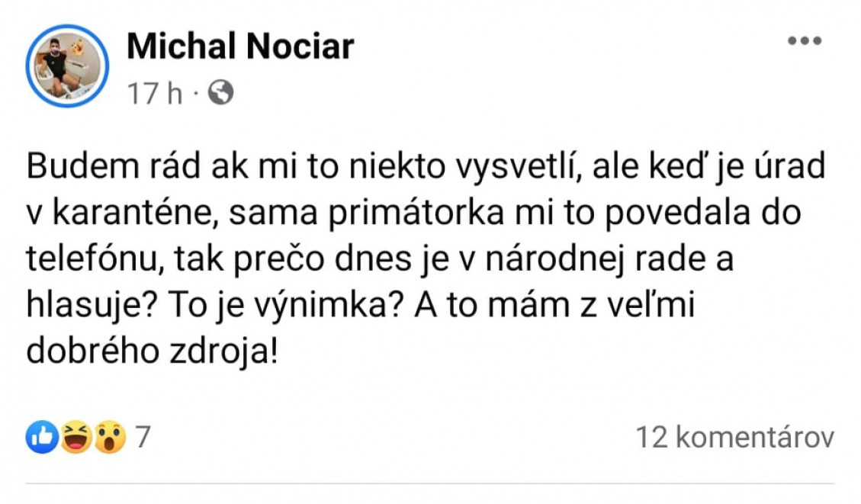Image resolution: width=861 pixels, height=504 pixels.
Task: Click the word 'hlasuje?' in the post
Action: [92, 305]
